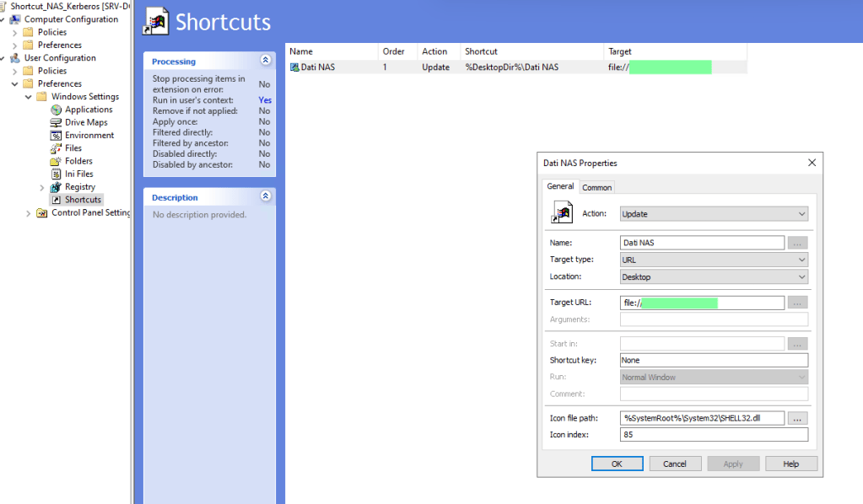Screen dimensions: 863x504
Task: Click the Name input field
Action: tap(702, 243)
